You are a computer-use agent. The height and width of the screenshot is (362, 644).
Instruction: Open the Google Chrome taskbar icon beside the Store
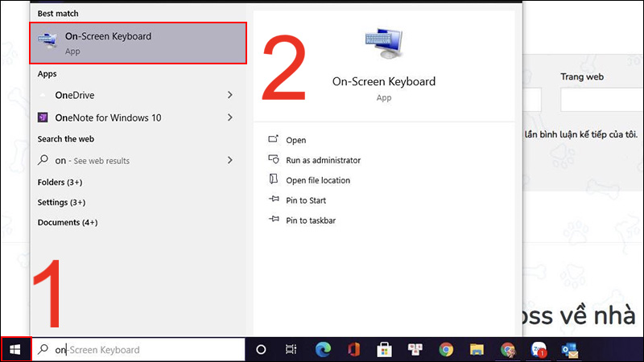click(446, 349)
